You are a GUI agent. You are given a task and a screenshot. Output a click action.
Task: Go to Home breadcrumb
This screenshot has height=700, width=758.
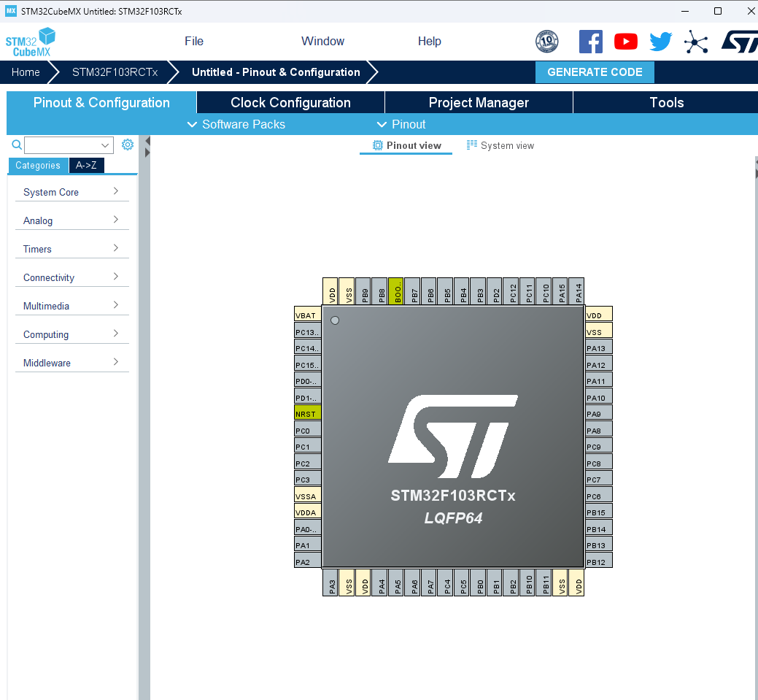[x=26, y=72]
